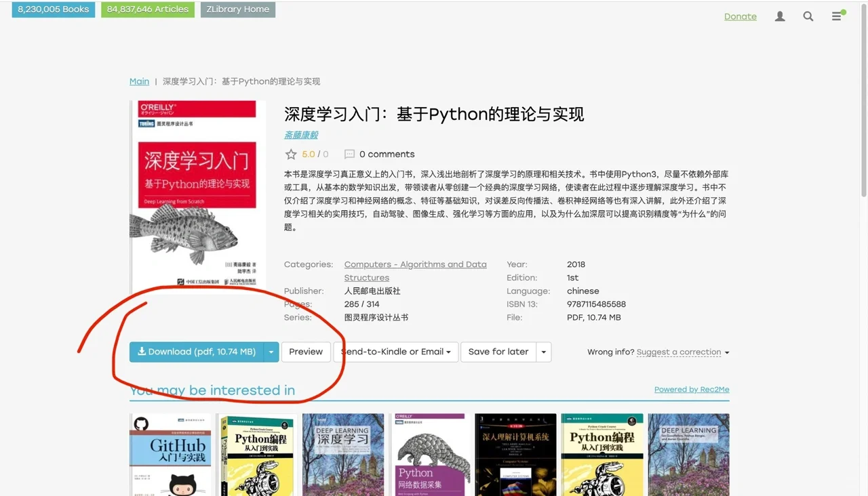Expand the download format dropdown arrow
868x496 pixels.
click(271, 352)
